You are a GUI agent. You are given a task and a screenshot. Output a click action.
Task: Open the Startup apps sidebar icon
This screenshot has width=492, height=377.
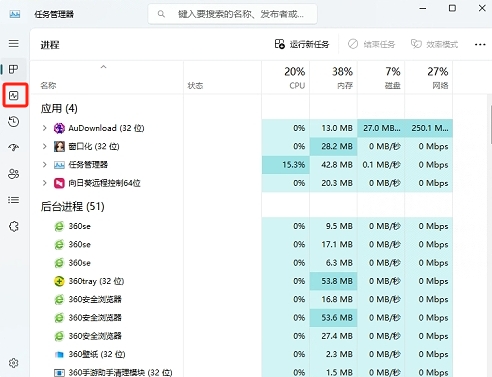click(14, 147)
